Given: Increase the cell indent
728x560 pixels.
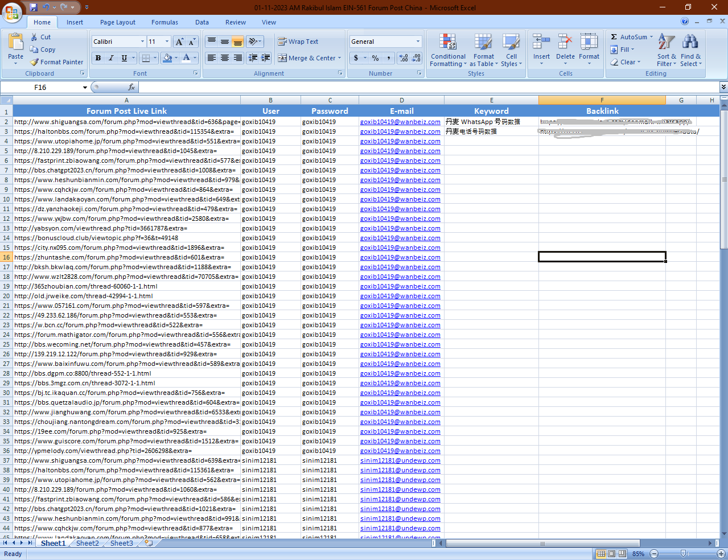Looking at the screenshot, I should [x=265, y=58].
